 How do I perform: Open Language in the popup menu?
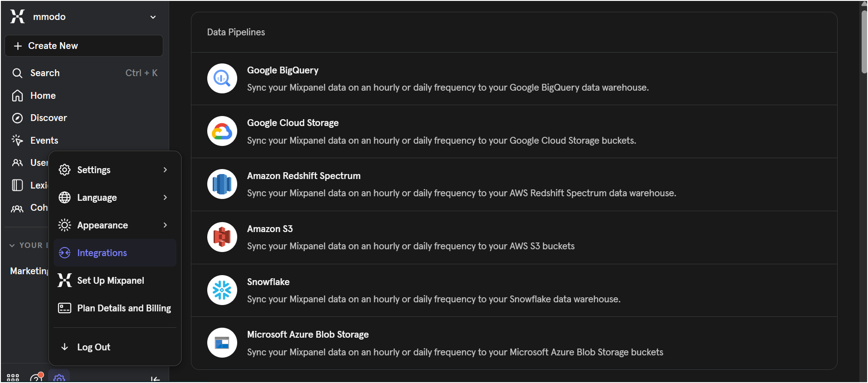pos(115,198)
